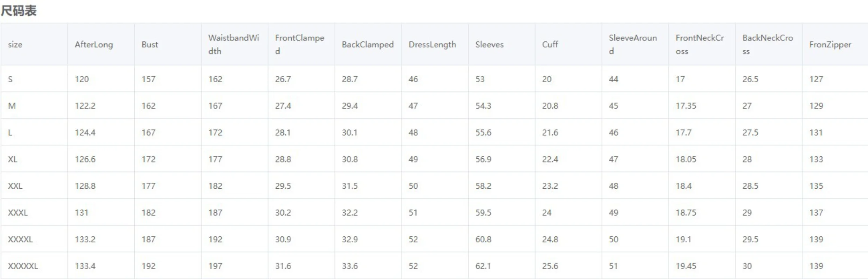Screen dimensions: 868x279
Task: Click the AfterLong column header
Action: tap(93, 44)
